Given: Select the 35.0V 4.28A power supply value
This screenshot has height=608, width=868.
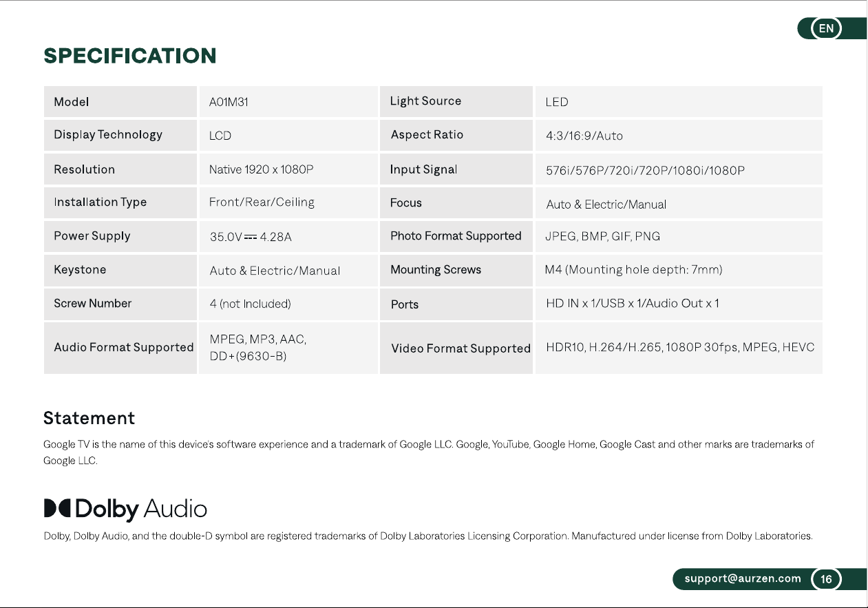Looking at the screenshot, I should pyautogui.click(x=251, y=237).
